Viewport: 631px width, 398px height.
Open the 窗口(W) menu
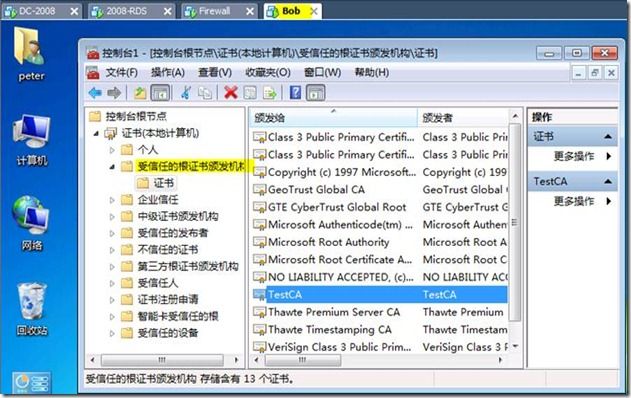[322, 73]
